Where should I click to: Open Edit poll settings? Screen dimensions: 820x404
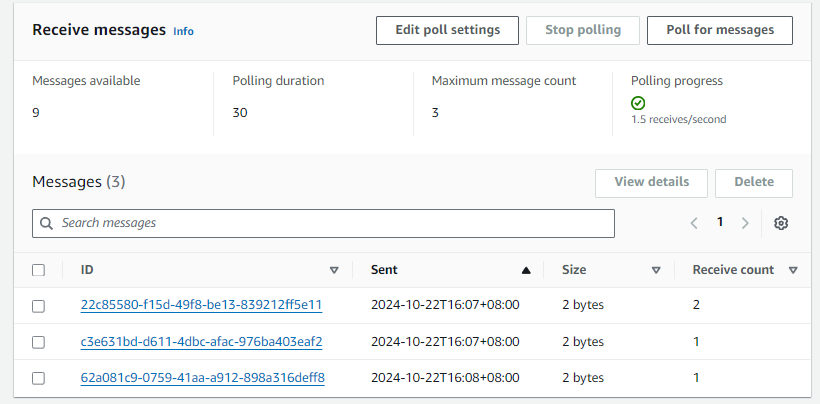[447, 30]
